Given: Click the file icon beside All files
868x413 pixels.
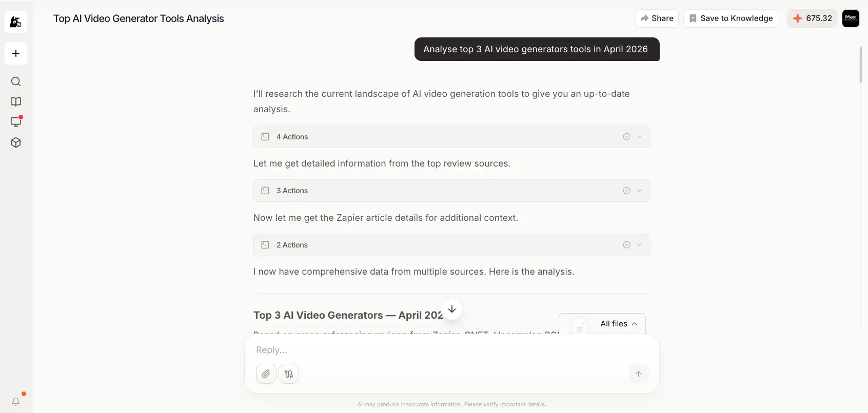Looking at the screenshot, I should tap(580, 326).
